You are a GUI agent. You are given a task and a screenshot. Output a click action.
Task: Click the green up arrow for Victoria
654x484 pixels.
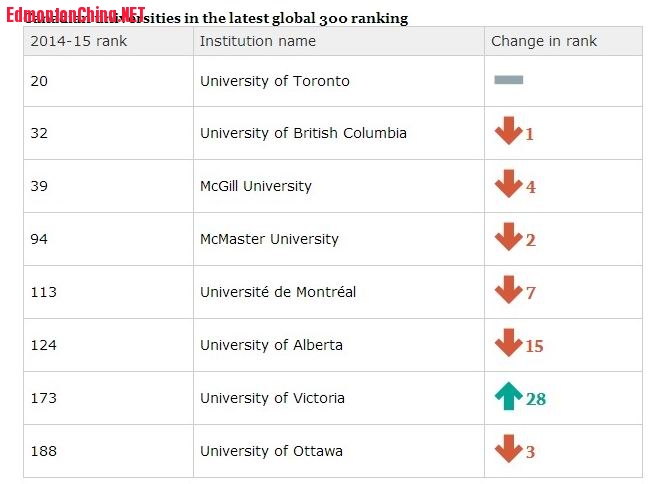[508, 396]
